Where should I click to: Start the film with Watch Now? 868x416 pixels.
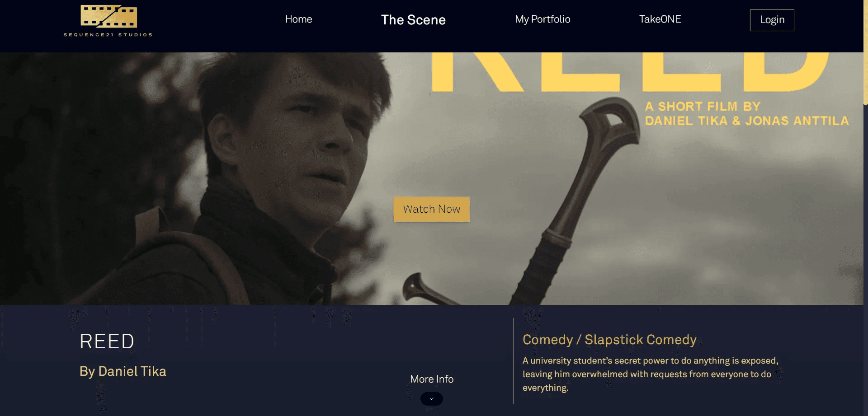pos(432,209)
